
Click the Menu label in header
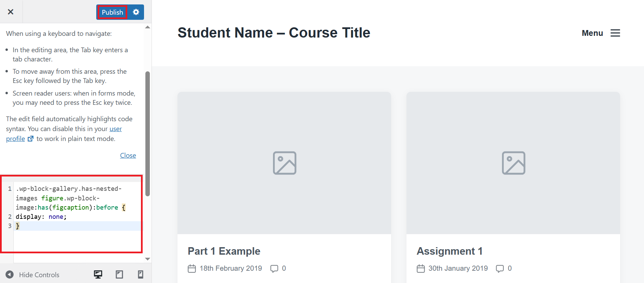pos(592,33)
